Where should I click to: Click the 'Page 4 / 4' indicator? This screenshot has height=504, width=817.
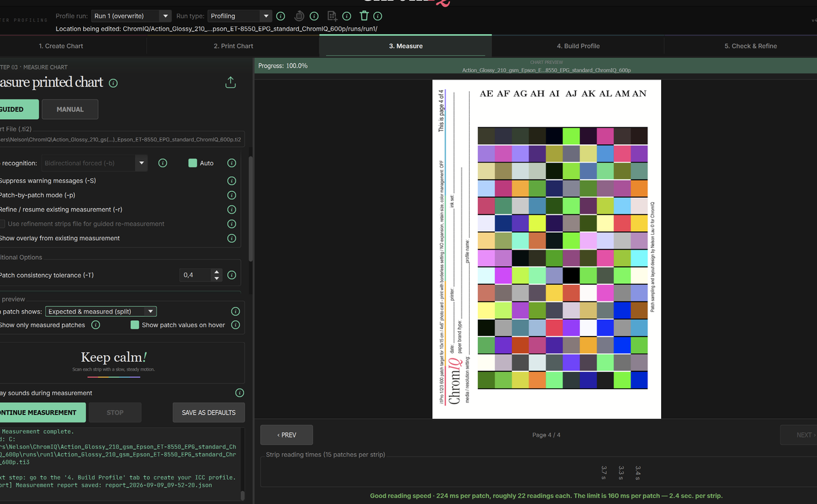coord(547,435)
